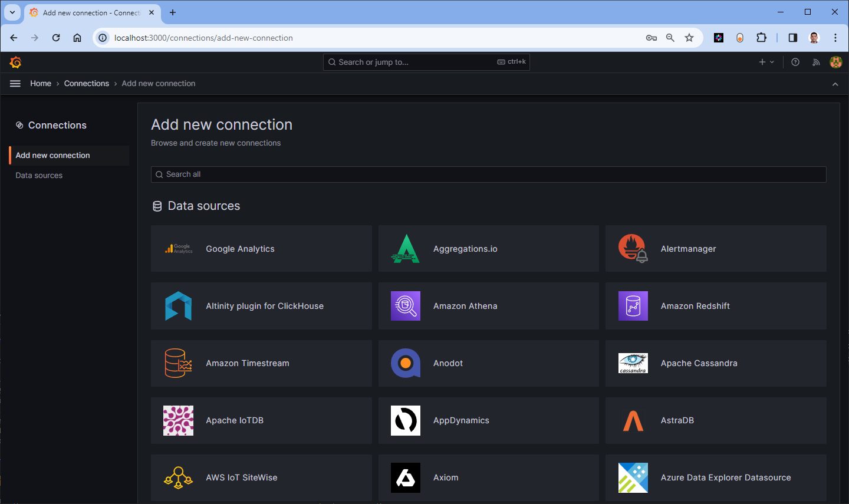The height and width of the screenshot is (504, 849).
Task: Open the Chrome three-dot menu
Action: (835, 38)
